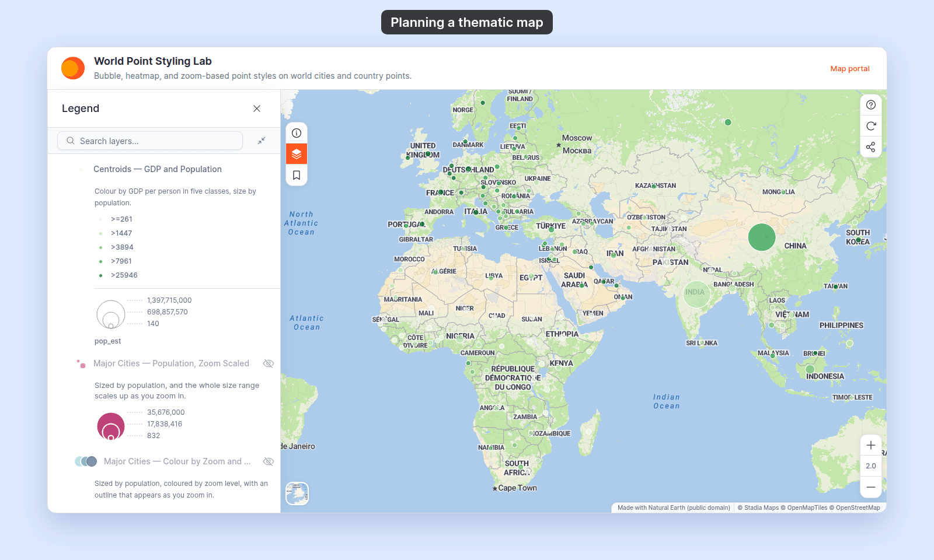Toggle the Layers legend panel button

point(297,154)
